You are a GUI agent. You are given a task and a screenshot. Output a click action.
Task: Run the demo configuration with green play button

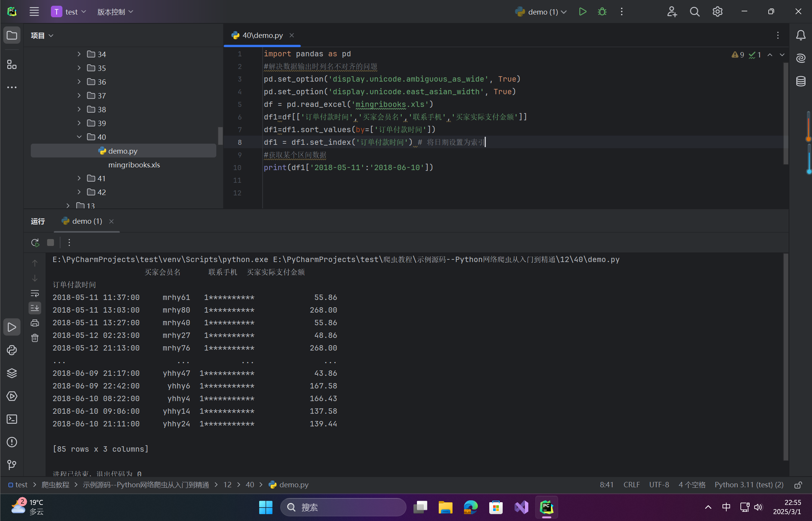[x=582, y=12]
